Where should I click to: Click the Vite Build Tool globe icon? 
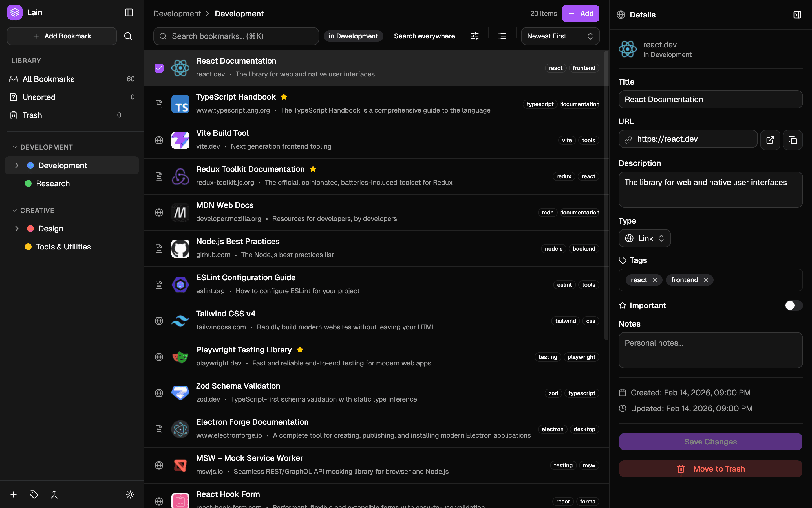click(159, 140)
